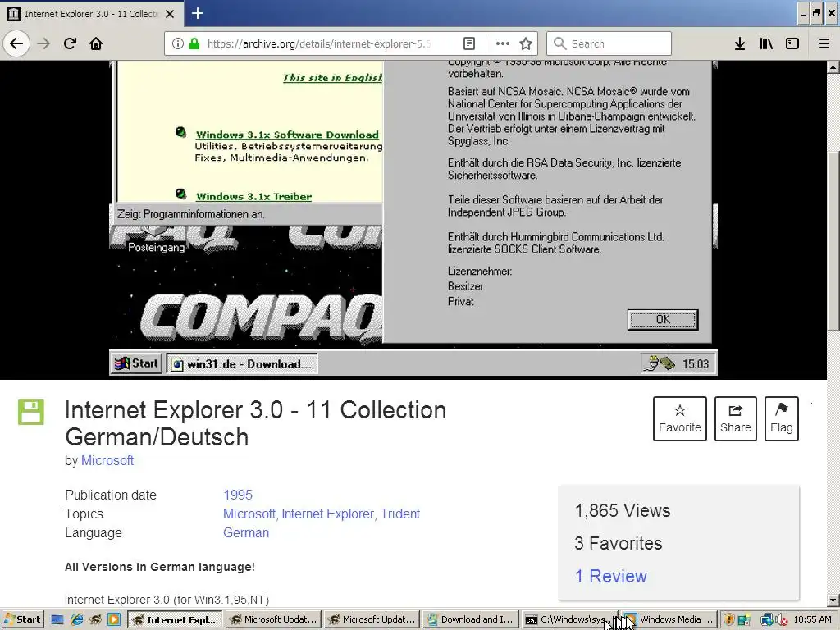Switch to Internet Expl... taskbar window

(176, 620)
